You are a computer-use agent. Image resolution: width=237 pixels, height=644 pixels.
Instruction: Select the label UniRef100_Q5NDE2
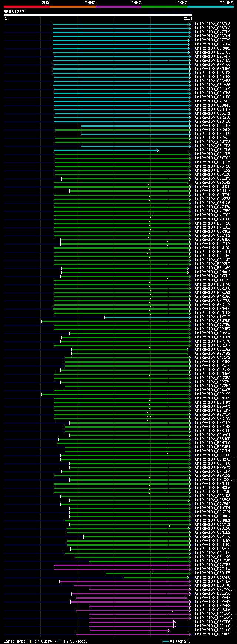[x=213, y=533]
